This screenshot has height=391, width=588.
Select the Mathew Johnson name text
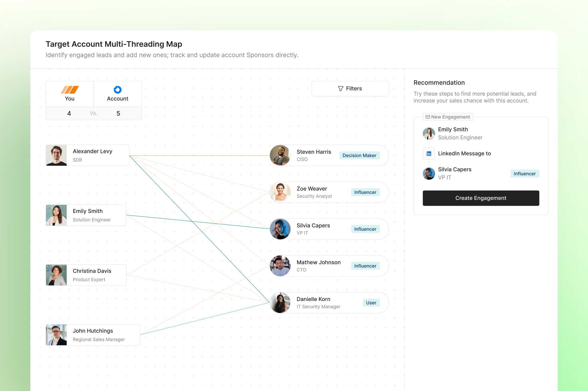(319, 262)
